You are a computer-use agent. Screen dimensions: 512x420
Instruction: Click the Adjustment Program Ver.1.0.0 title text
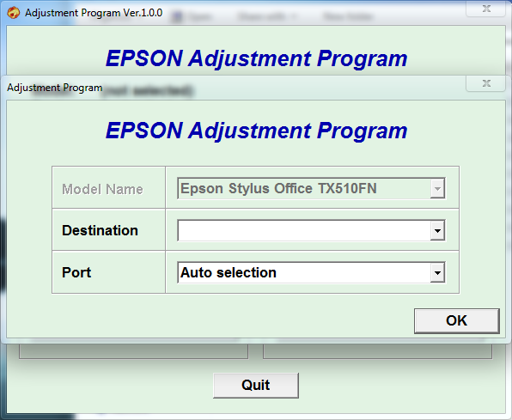(94, 13)
